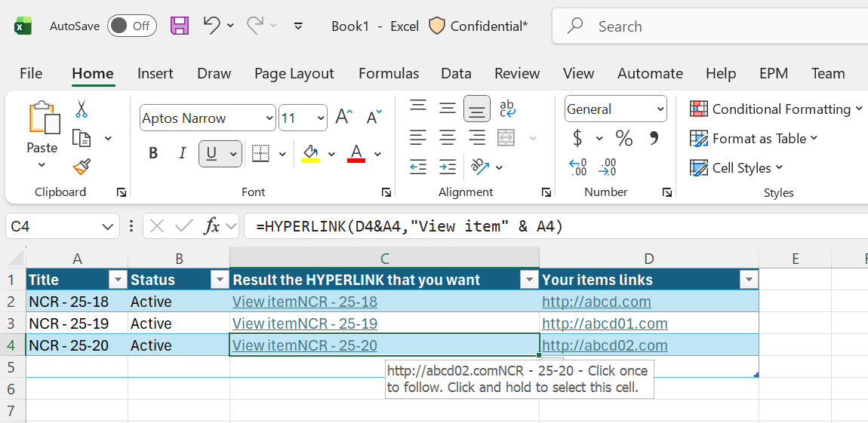868x423 pixels.
Task: Open the Title column filter dropdown
Action: [118, 280]
